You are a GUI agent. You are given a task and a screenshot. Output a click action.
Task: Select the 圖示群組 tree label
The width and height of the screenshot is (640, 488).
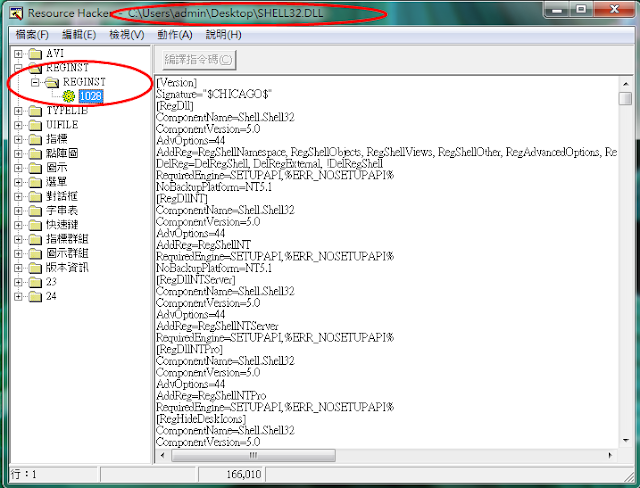[x=67, y=253]
